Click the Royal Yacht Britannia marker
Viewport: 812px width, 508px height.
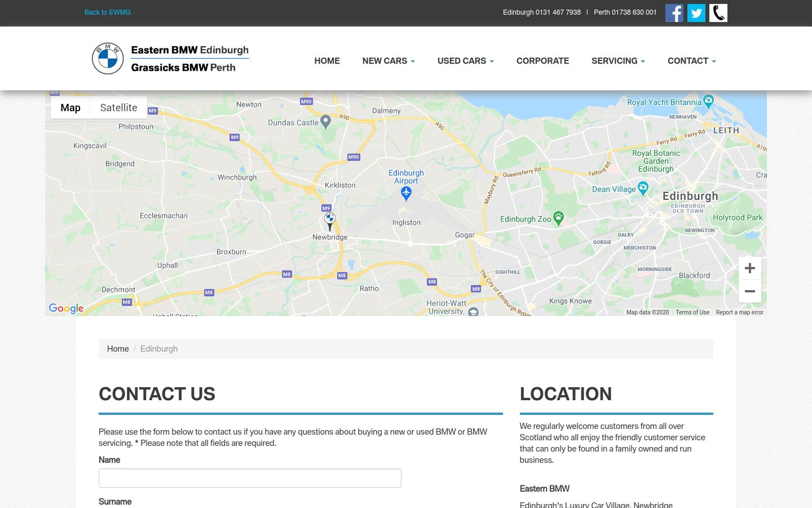tap(709, 102)
